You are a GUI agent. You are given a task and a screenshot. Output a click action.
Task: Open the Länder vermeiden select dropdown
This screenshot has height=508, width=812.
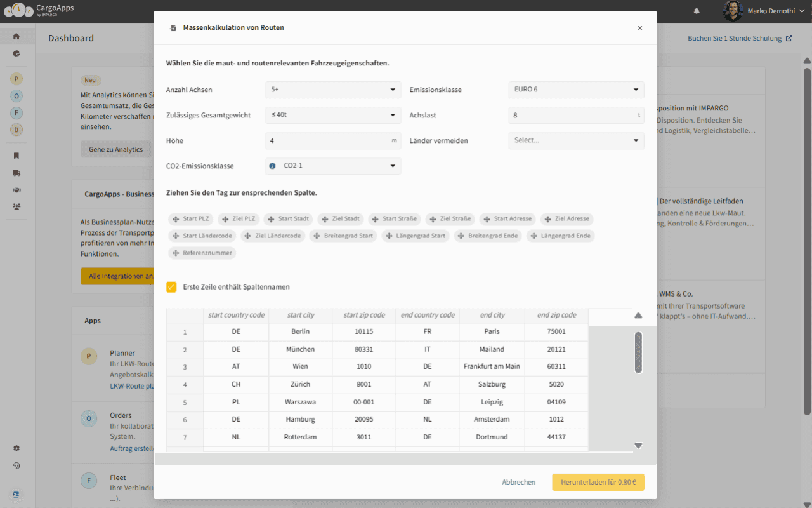point(576,140)
